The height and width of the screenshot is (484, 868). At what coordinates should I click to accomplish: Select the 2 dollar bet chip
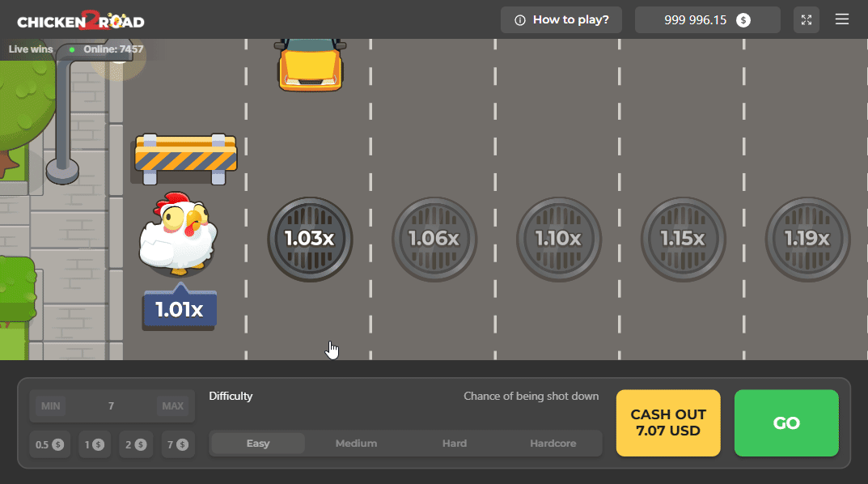click(x=136, y=444)
